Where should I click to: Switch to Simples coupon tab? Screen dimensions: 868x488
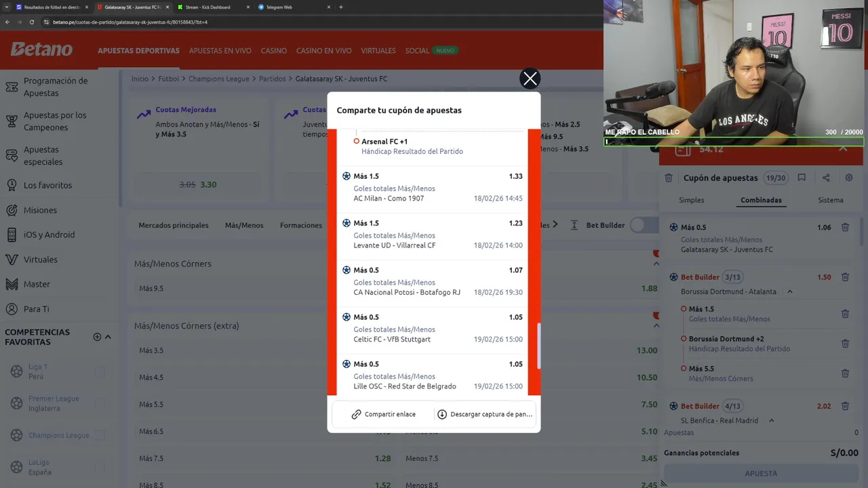692,200
